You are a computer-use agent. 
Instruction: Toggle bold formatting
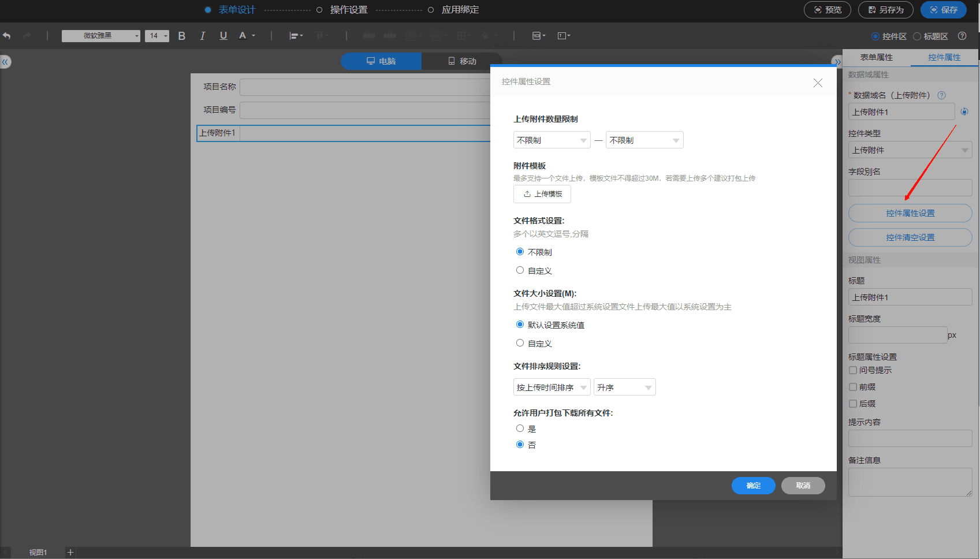(182, 36)
